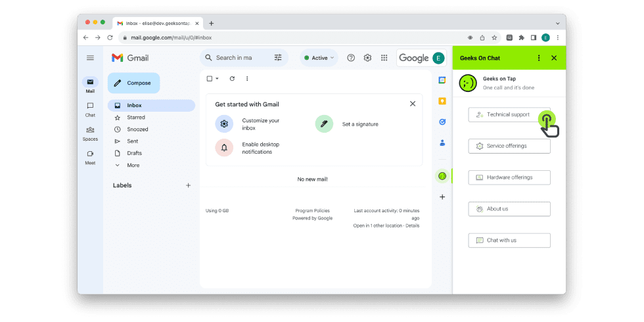Open the account activity Details link
Viewport: 644px width, 322px height.
pos(413,225)
